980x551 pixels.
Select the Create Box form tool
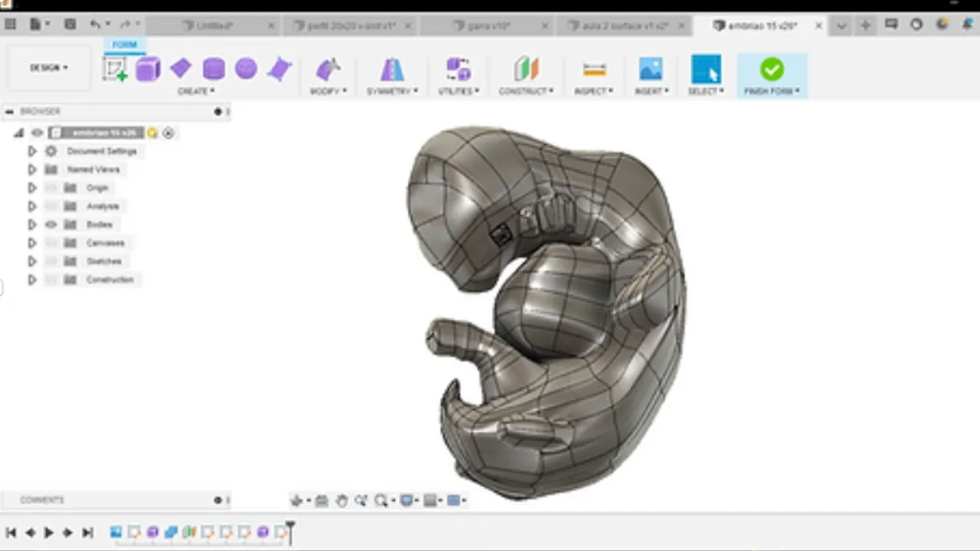[148, 70]
